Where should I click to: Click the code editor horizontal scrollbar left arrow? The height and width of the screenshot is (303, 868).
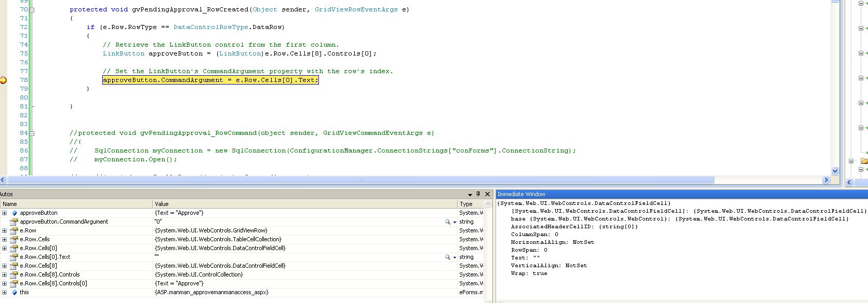[x=3, y=180]
